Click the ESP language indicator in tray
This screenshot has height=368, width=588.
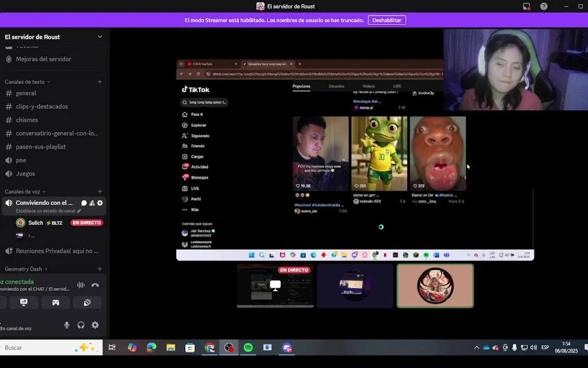(x=545, y=348)
